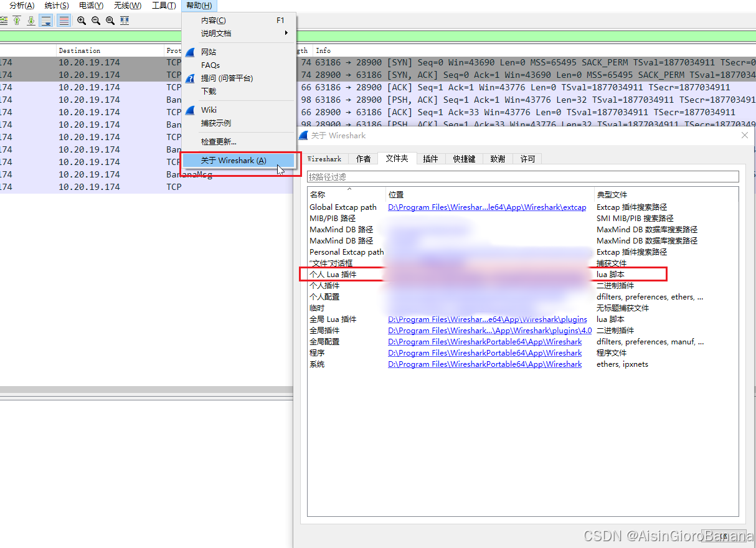Jump to last packet toolbar icon
The image size is (756, 548).
tap(31, 21)
